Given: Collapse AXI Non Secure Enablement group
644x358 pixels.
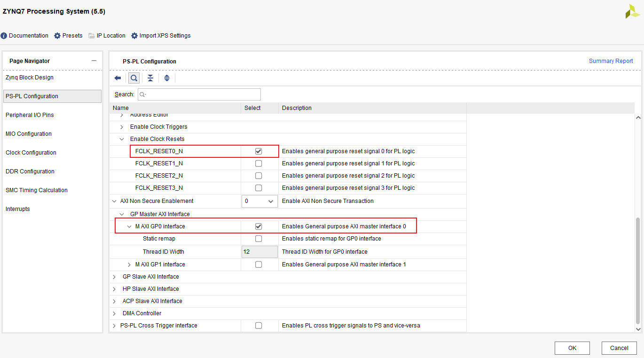Looking at the screenshot, I should [x=114, y=201].
